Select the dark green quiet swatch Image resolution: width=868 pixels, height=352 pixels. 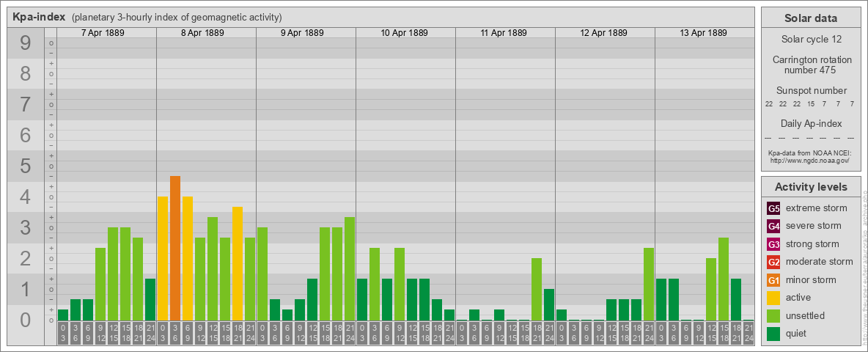tap(773, 334)
